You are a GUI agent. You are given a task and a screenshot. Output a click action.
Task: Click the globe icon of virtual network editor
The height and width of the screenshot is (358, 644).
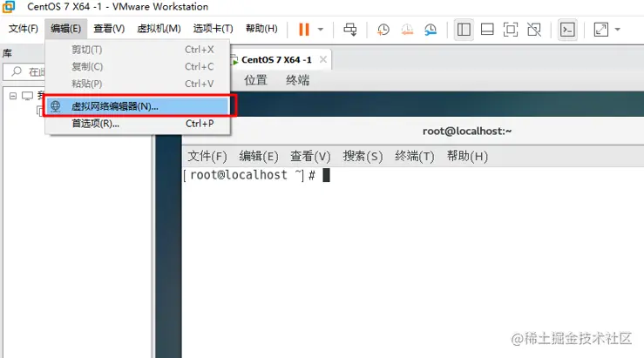point(56,106)
